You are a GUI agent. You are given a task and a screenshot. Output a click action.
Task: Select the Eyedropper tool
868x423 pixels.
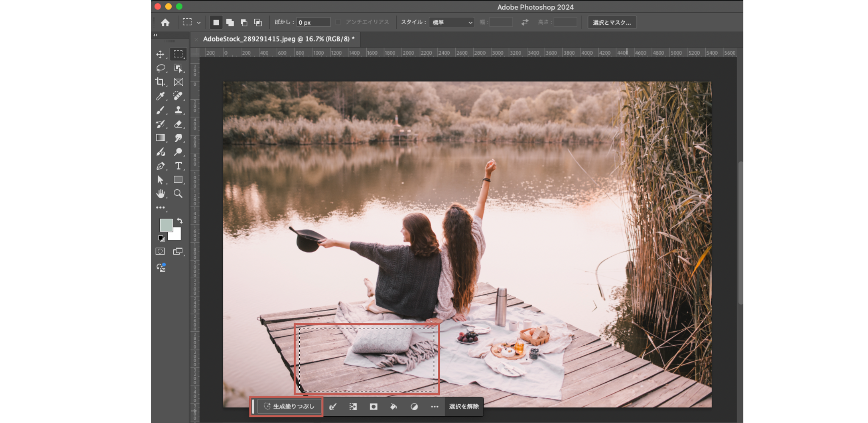160,96
